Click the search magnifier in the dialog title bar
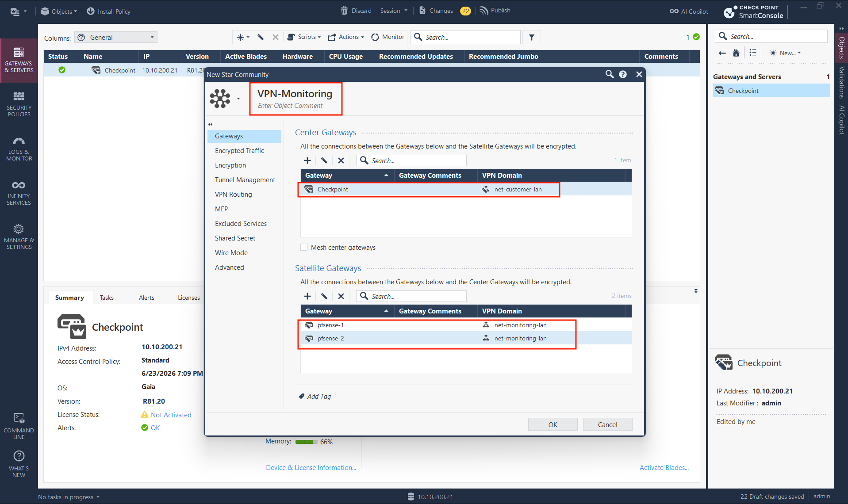Screen dimensions: 848x504 click(610, 74)
